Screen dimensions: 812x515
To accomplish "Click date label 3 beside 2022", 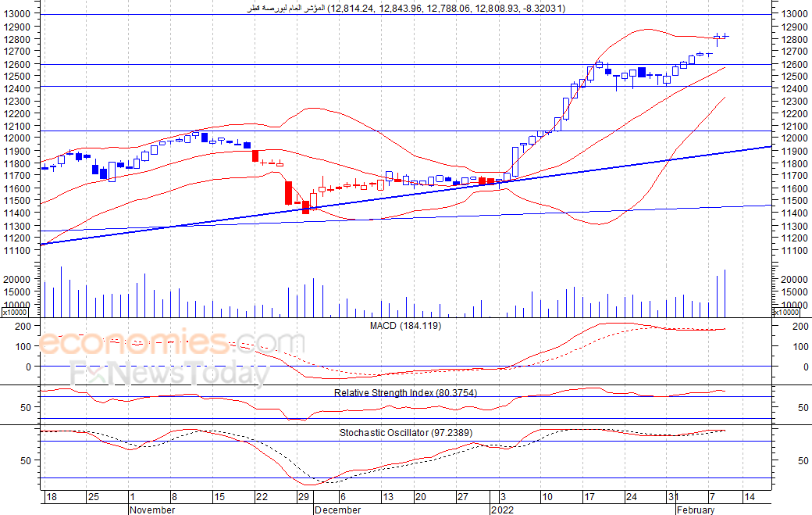I will tap(503, 497).
